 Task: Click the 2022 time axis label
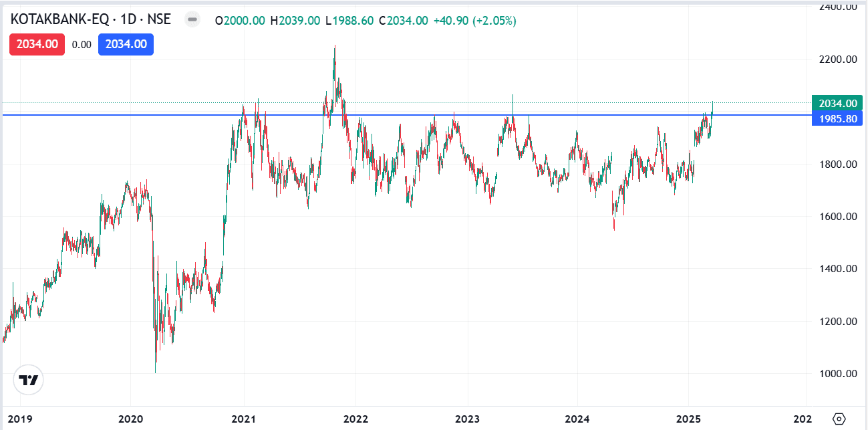pos(355,419)
